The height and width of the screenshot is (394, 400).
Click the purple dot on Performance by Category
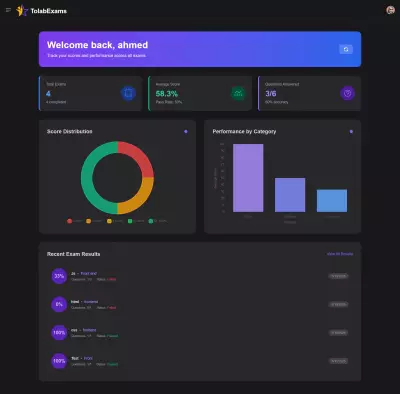click(x=351, y=132)
